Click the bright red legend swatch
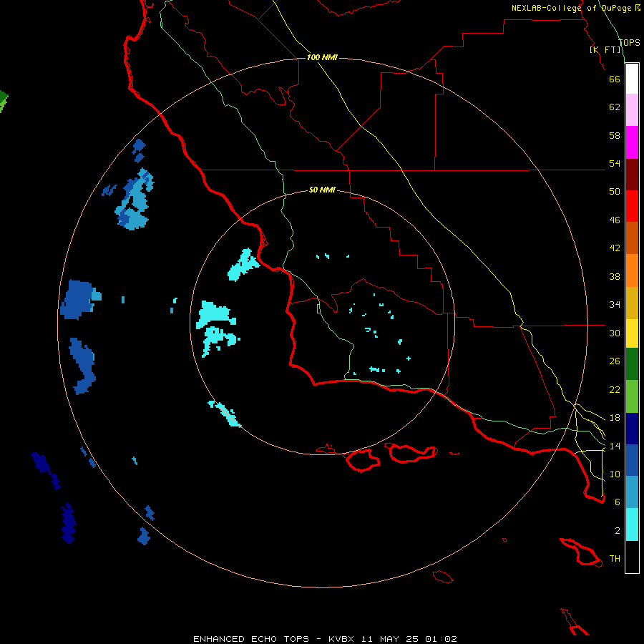The width and height of the screenshot is (644, 644). [632, 206]
